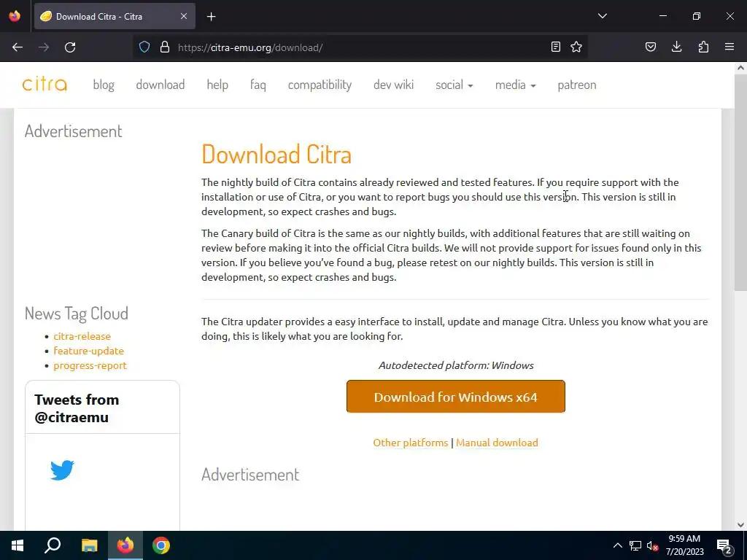Toggle reader view icon
The height and width of the screenshot is (560, 747).
(x=555, y=47)
